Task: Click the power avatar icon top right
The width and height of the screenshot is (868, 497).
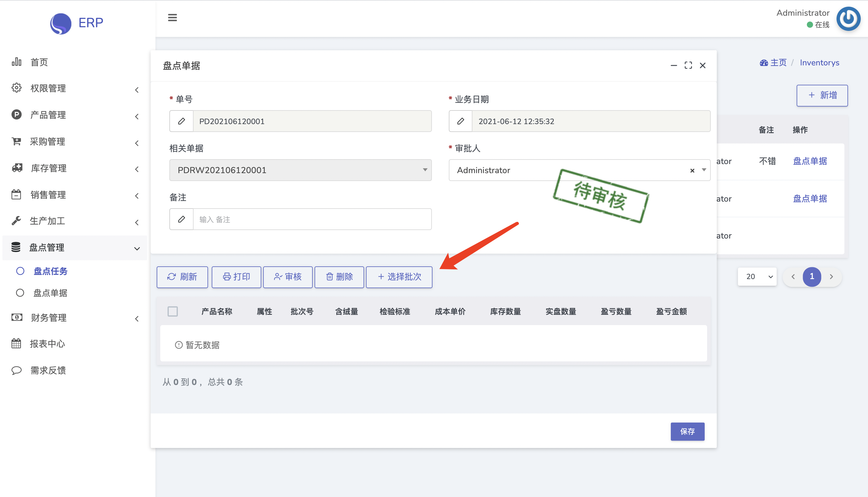Action: (x=848, y=18)
